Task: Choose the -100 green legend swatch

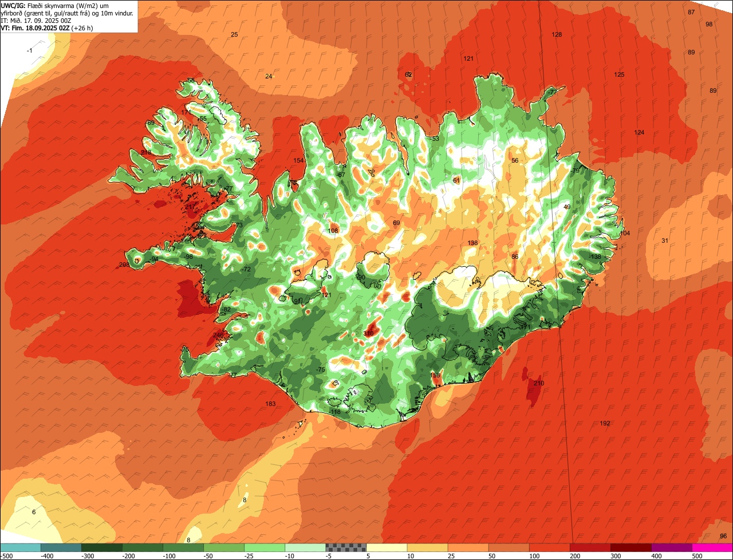Action: point(183,547)
